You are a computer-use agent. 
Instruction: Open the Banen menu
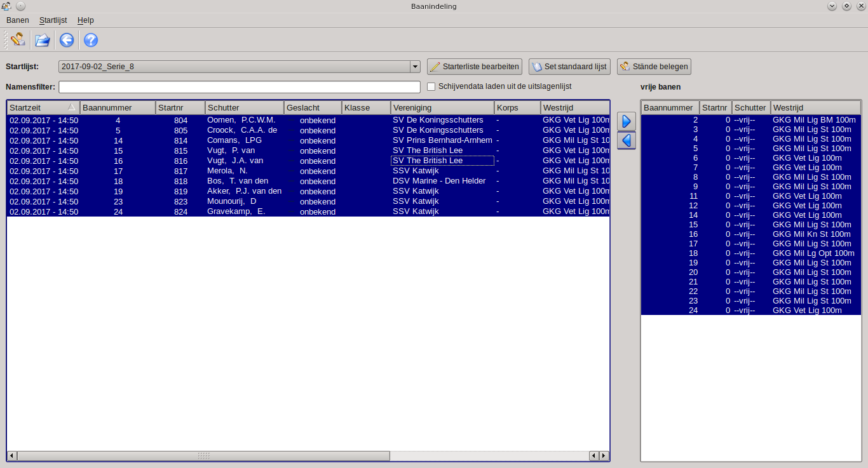coord(18,20)
